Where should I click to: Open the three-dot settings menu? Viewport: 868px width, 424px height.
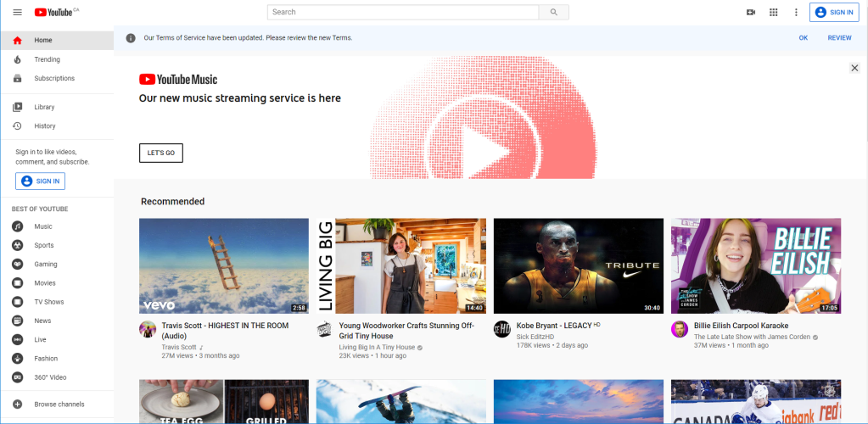[796, 12]
